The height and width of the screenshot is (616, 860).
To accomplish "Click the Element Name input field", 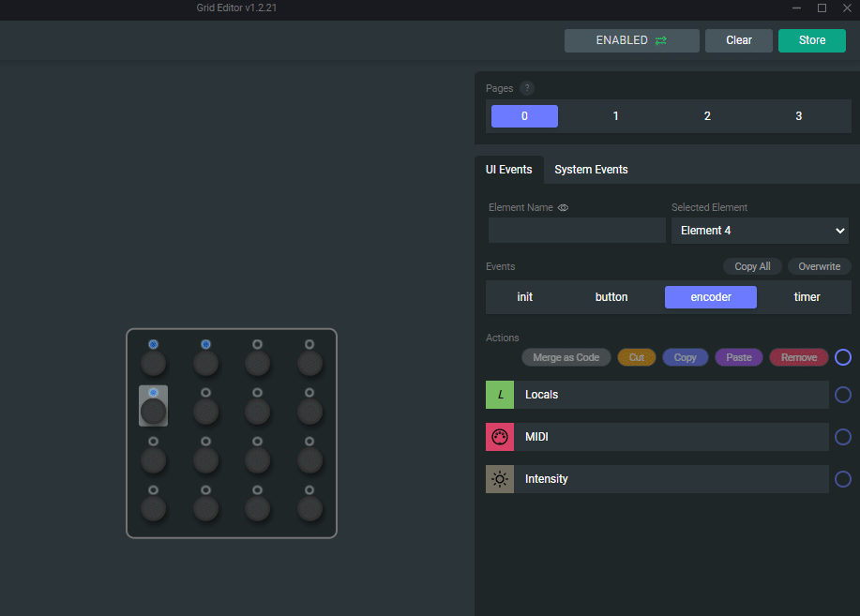I will click(x=576, y=230).
